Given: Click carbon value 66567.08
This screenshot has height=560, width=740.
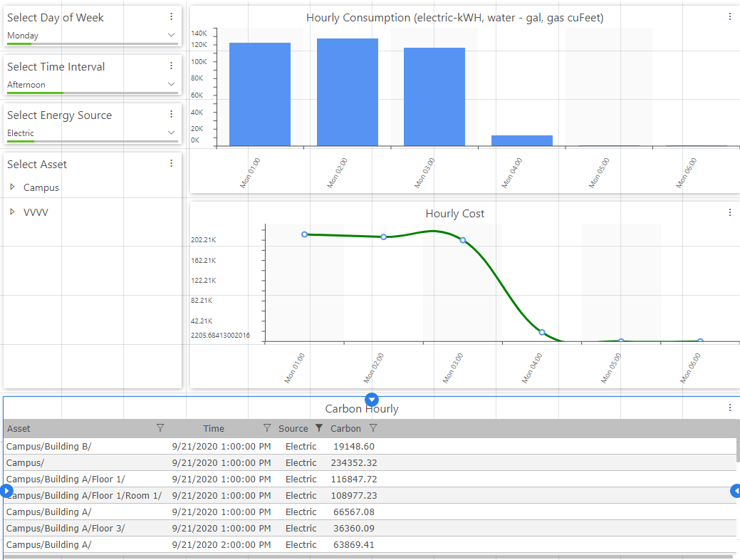Looking at the screenshot, I should point(354,512).
